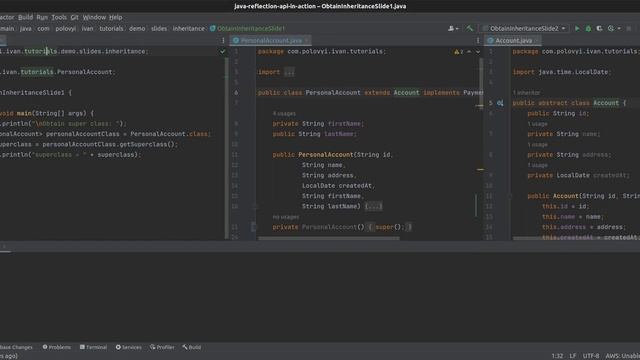Close the Account.java tab
This screenshot has width=640, height=360.
(x=537, y=40)
